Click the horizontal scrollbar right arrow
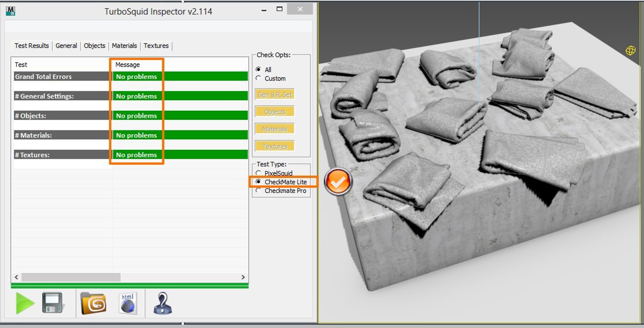Screen dimensions: 644x328 click(243, 277)
